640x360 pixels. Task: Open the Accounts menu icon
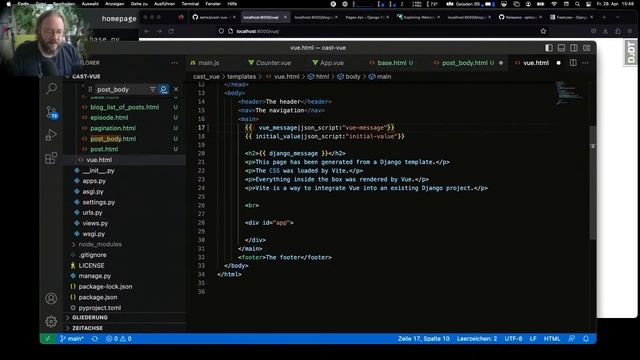point(51,298)
